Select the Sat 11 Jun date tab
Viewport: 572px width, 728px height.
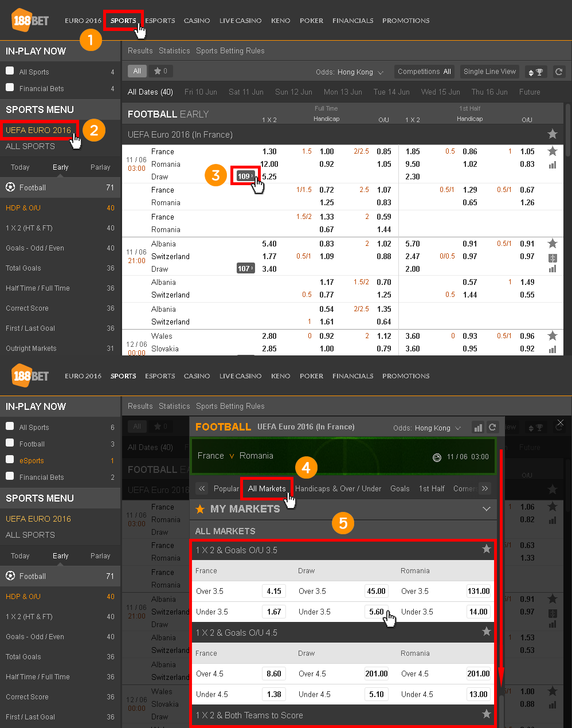pyautogui.click(x=246, y=92)
